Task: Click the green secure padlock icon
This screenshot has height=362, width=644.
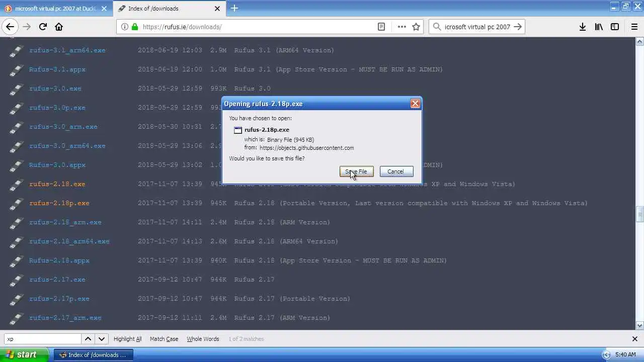Action: point(134,27)
